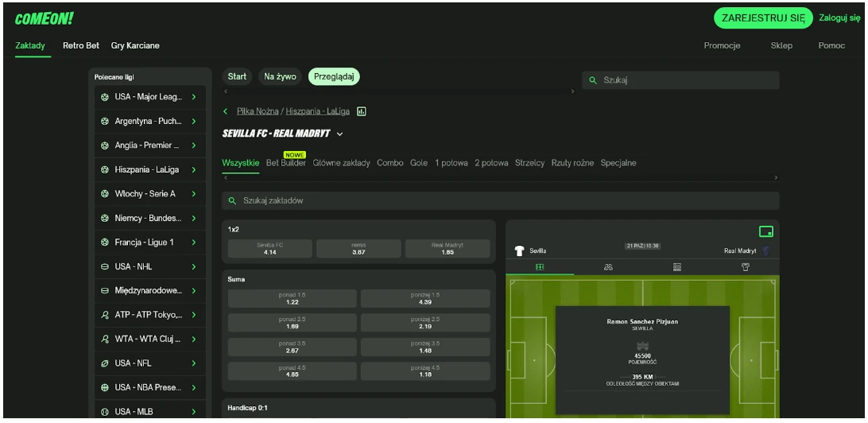Open the Promocje link
868x423 pixels.
click(x=722, y=45)
